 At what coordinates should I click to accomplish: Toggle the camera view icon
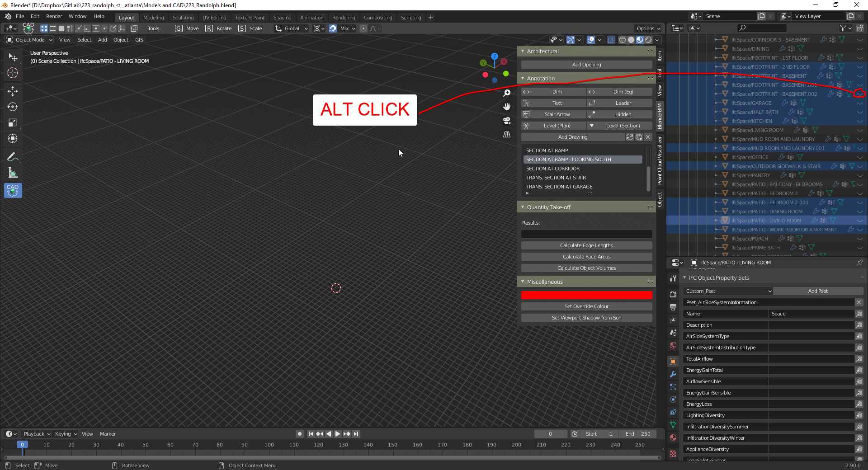click(507, 121)
